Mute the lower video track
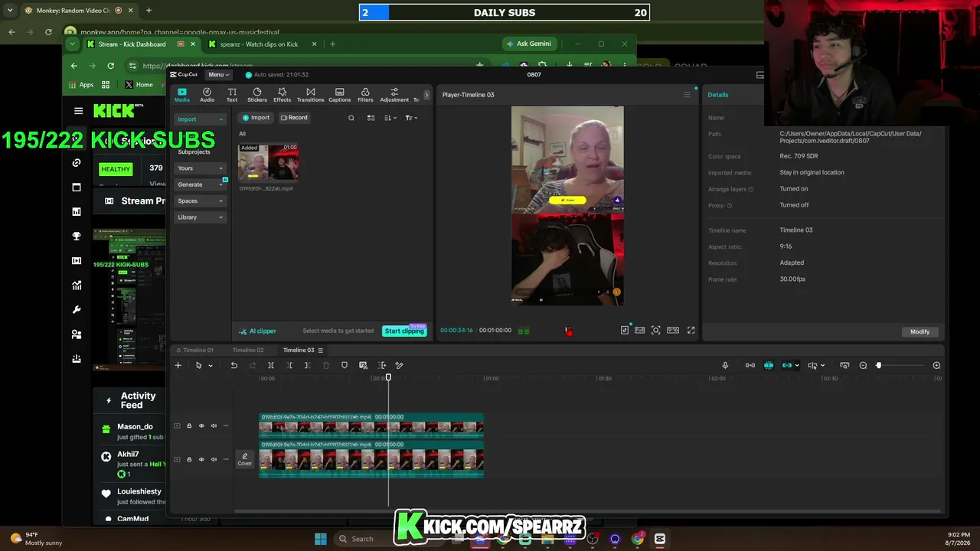Viewport: 980px width, 551px height. click(x=214, y=459)
